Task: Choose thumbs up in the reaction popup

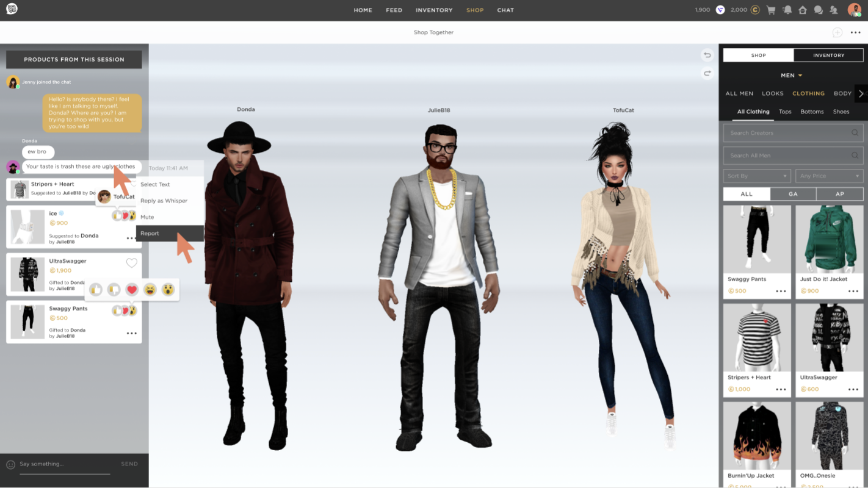Action: [x=96, y=290]
